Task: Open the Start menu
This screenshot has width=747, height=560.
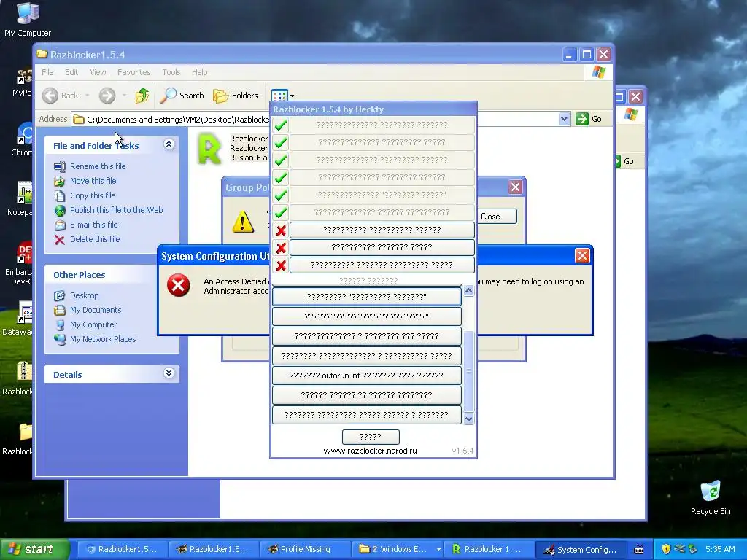Action: pos(34,549)
